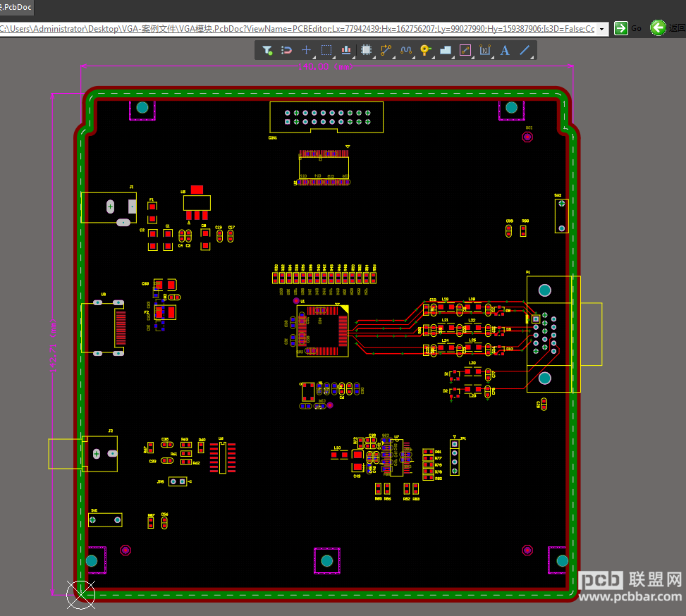Click the PcbDoc file path field
This screenshot has height=616, width=686.
point(298,29)
